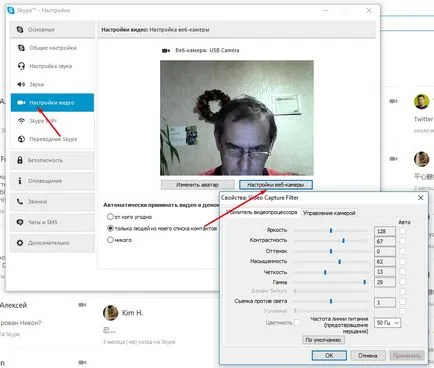Enable Авто checkbox for Гамма

click(x=403, y=282)
